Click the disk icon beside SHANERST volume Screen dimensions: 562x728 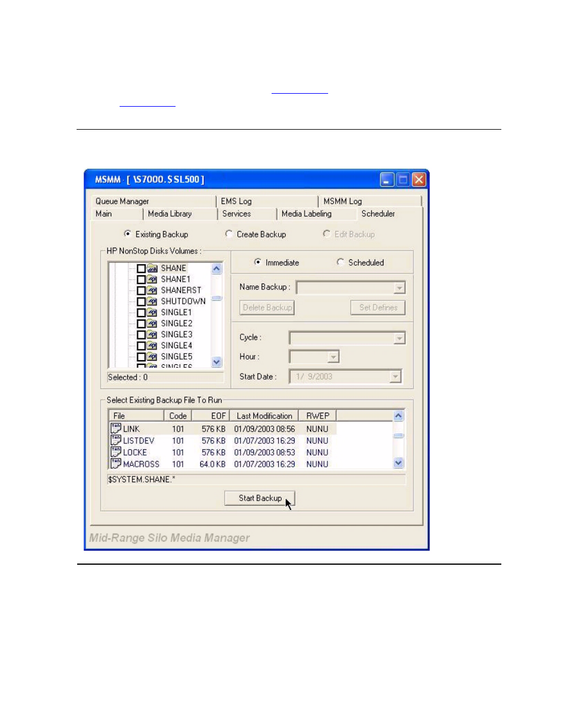click(x=152, y=291)
